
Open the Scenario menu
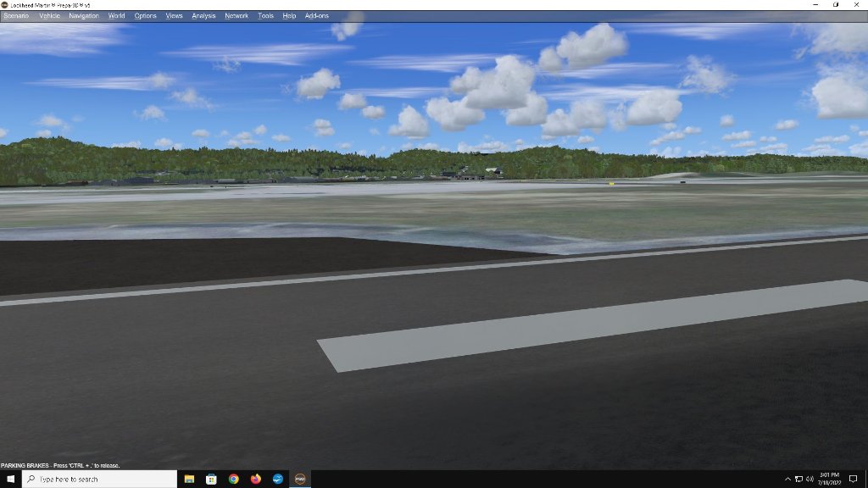point(15,16)
